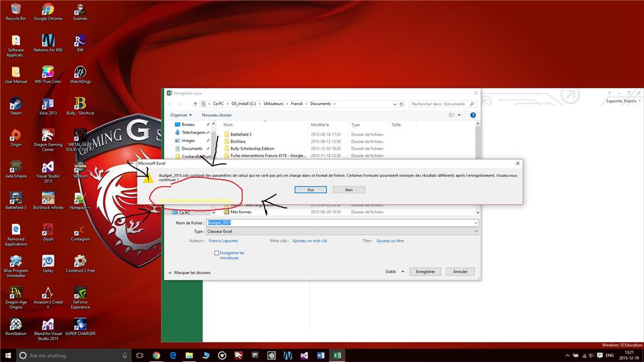Open WatchDogs desktop icon

pos(80,75)
